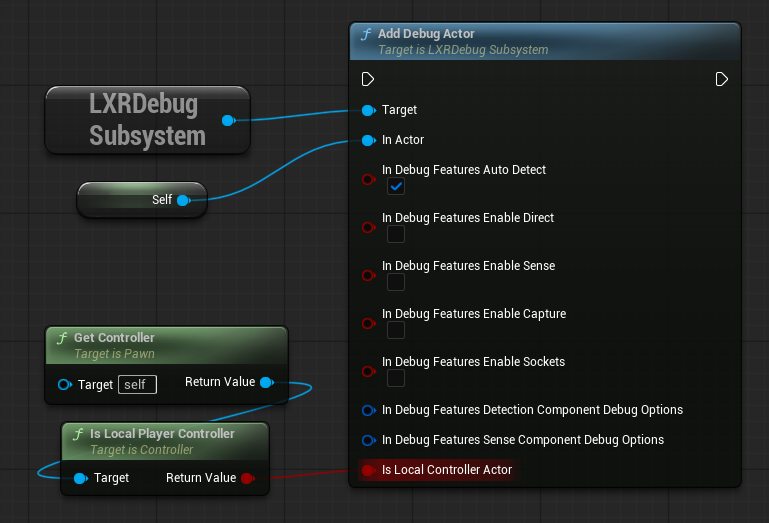Click 'Is Local Controller Actor' label
Viewport: 769px width, 523px height.
point(447,470)
